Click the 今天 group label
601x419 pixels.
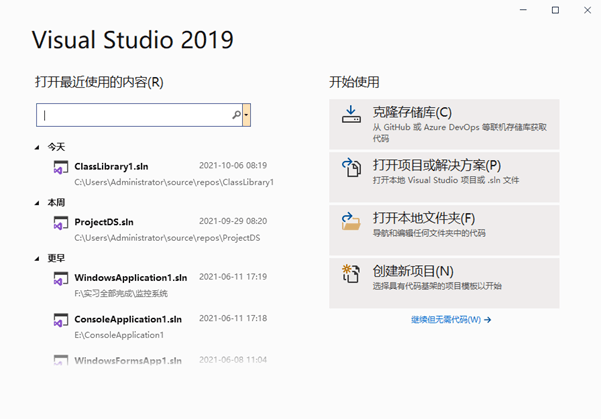point(56,147)
